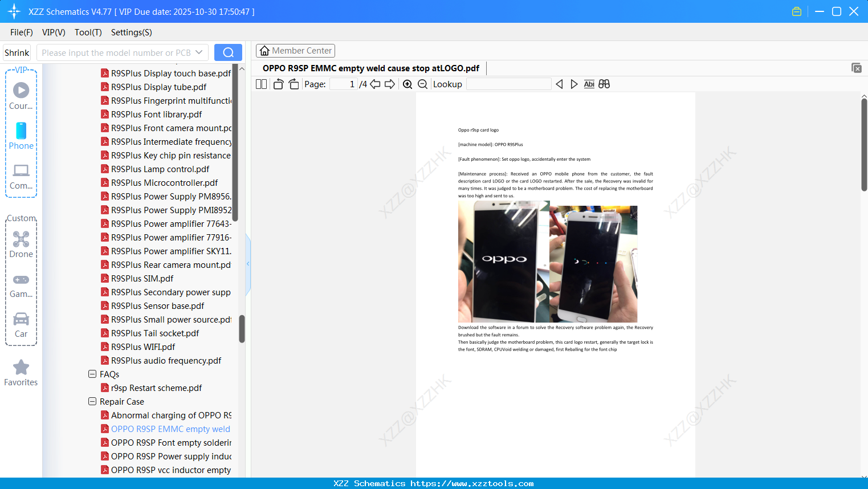Open R9SPlus Fingerprint multifunction PDF
The image size is (868, 489).
click(x=171, y=100)
